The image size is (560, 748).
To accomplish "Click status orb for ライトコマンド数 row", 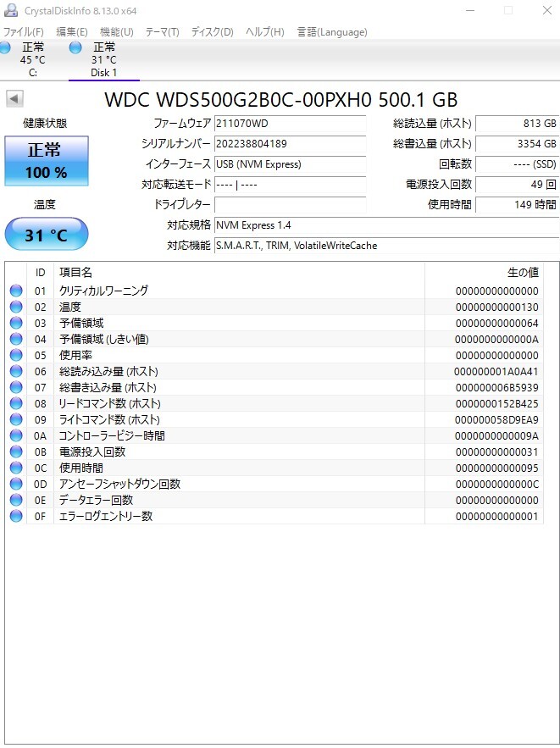I will 16,419.
